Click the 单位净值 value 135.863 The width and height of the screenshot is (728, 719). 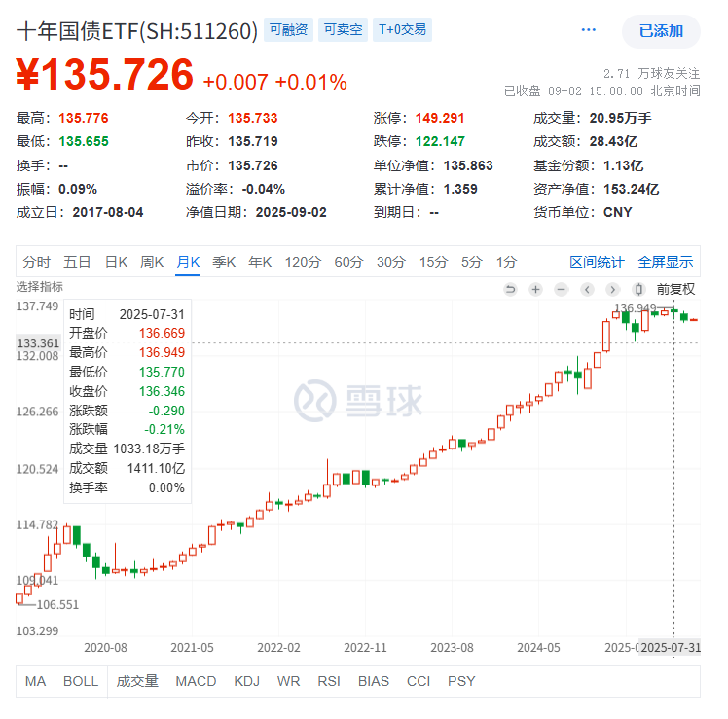(x=468, y=165)
